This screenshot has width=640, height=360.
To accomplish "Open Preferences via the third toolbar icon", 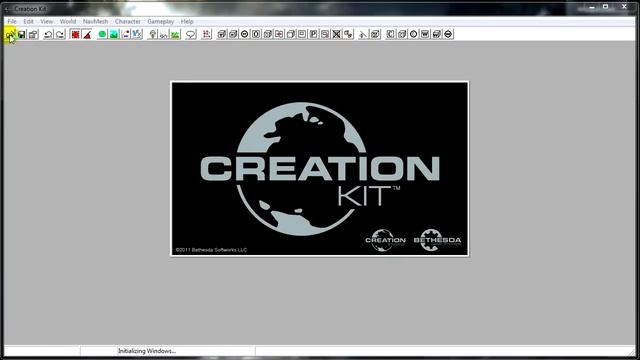I will pos(33,34).
